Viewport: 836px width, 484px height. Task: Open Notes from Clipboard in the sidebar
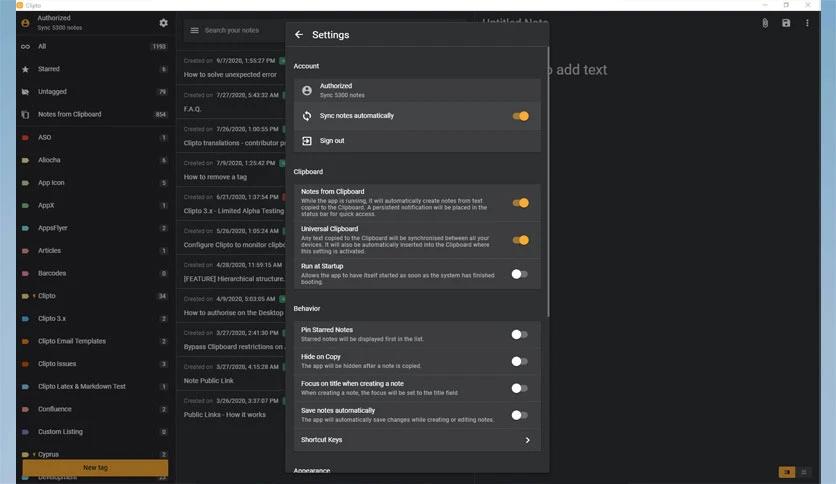(69, 114)
